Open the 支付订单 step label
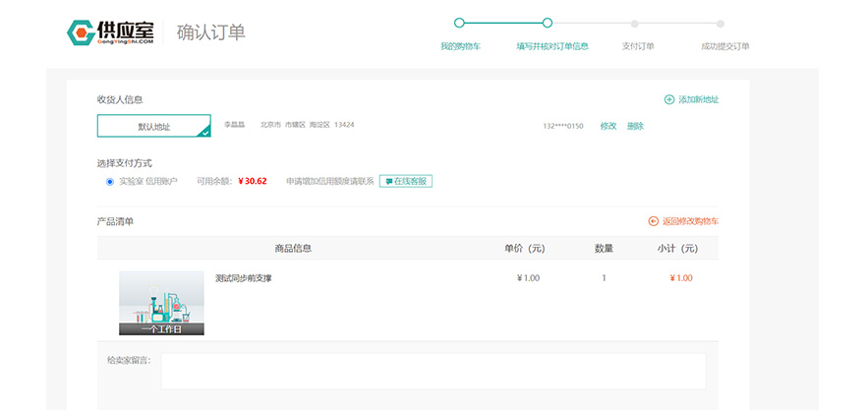 (x=638, y=46)
